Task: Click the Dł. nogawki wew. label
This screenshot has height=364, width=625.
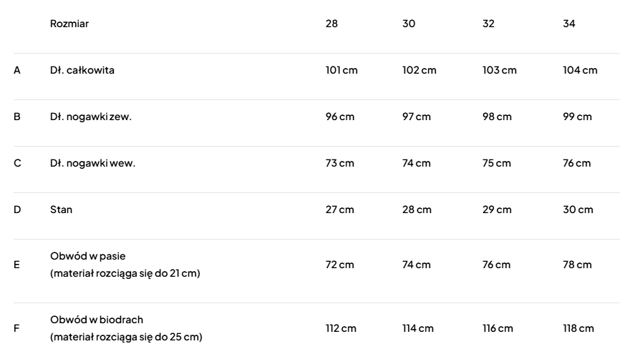Action: [92, 163]
